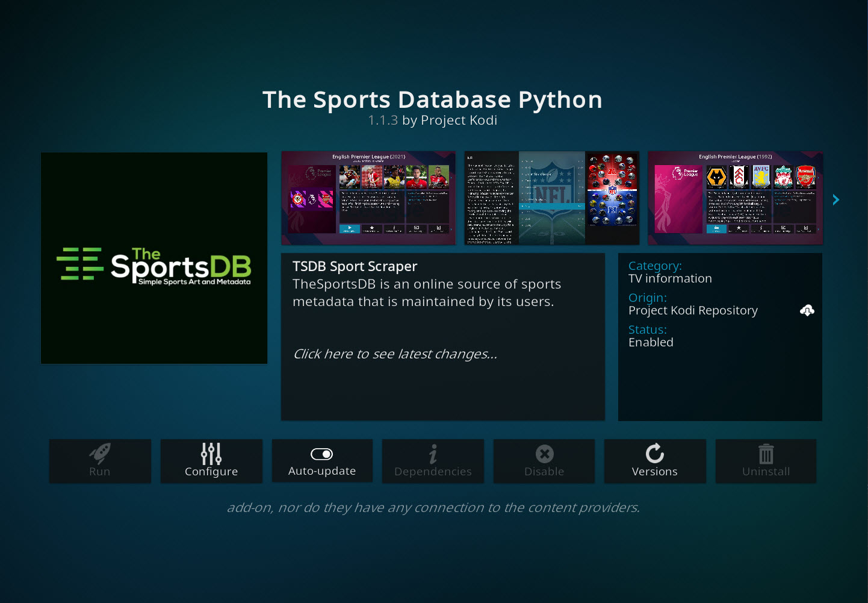
Task: Select the TSDB Sport Scraper heading
Action: tap(355, 266)
